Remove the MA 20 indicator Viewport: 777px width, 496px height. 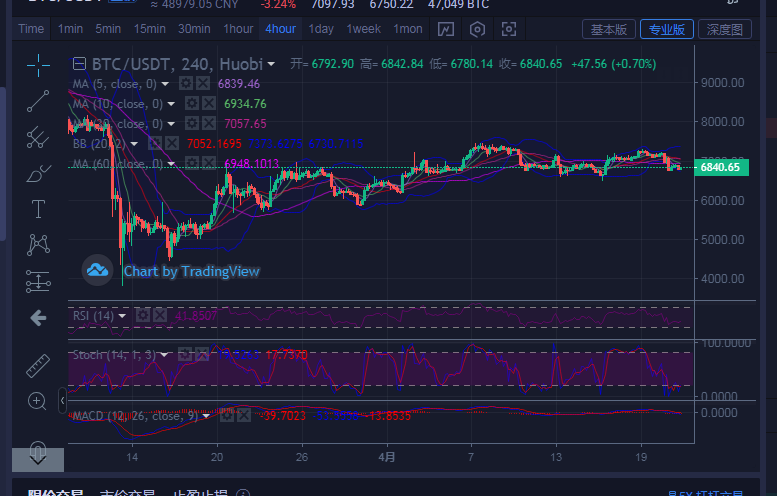coord(209,123)
